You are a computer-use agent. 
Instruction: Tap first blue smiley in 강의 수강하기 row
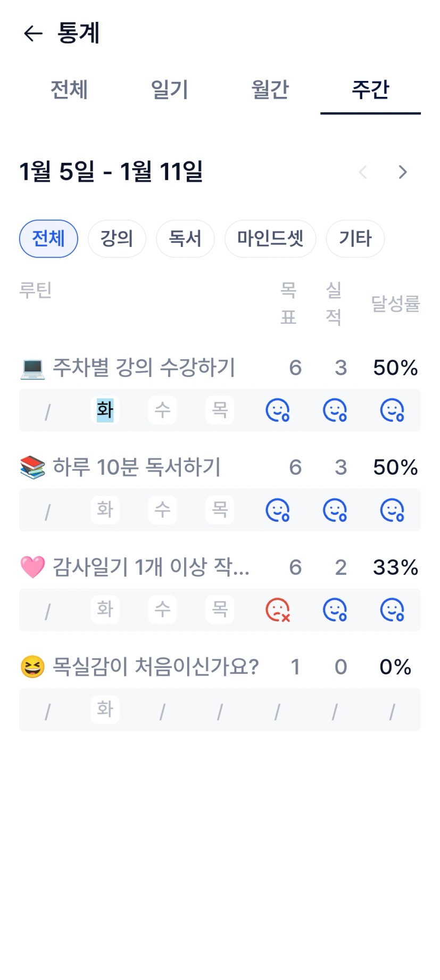click(278, 410)
